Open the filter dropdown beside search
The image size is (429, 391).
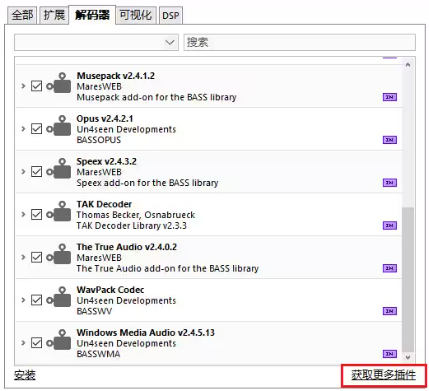[96, 42]
